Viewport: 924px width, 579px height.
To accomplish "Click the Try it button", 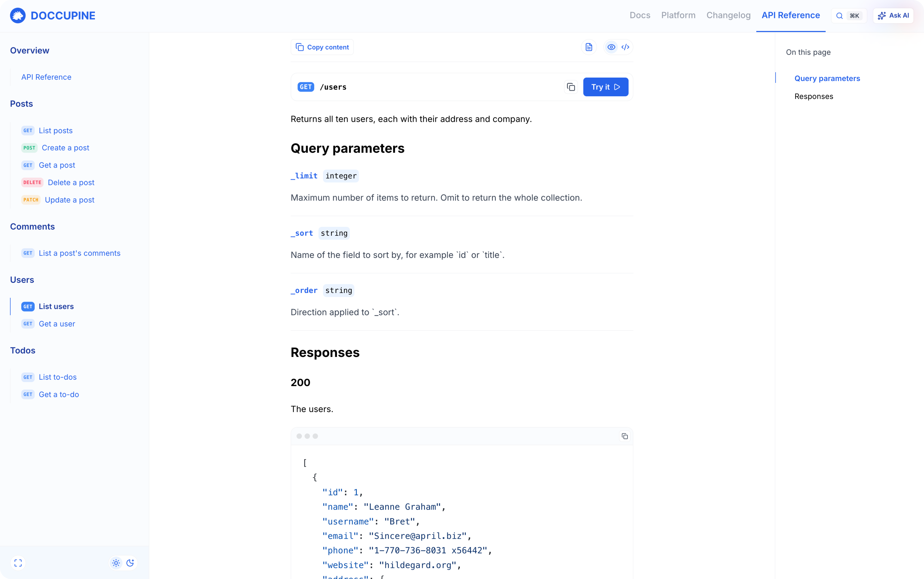I will pyautogui.click(x=605, y=87).
